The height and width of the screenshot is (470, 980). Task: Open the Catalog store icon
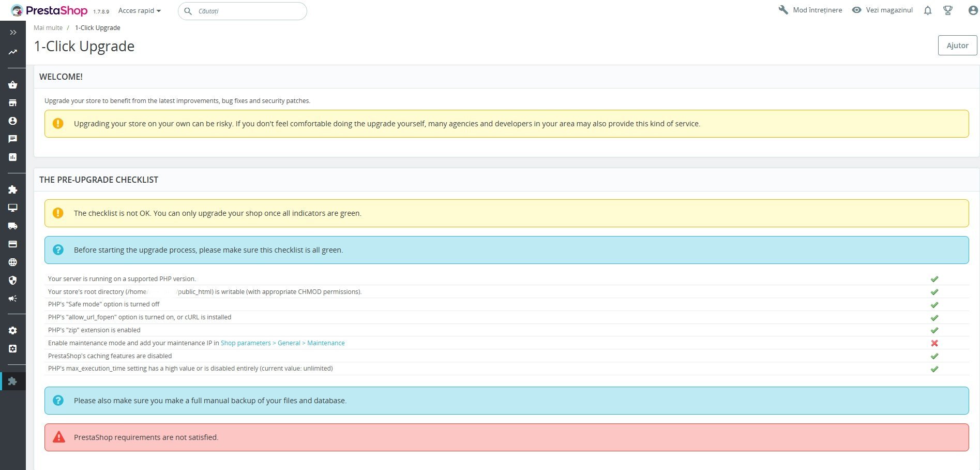13,103
